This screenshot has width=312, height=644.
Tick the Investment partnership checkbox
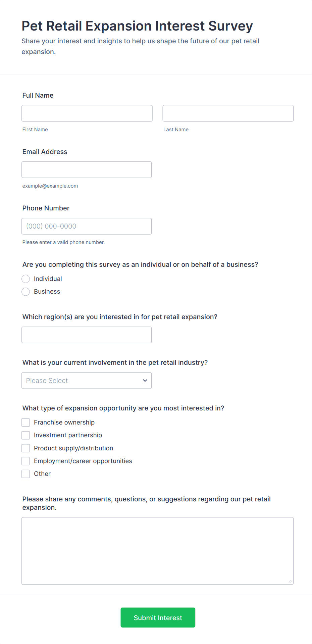click(26, 435)
